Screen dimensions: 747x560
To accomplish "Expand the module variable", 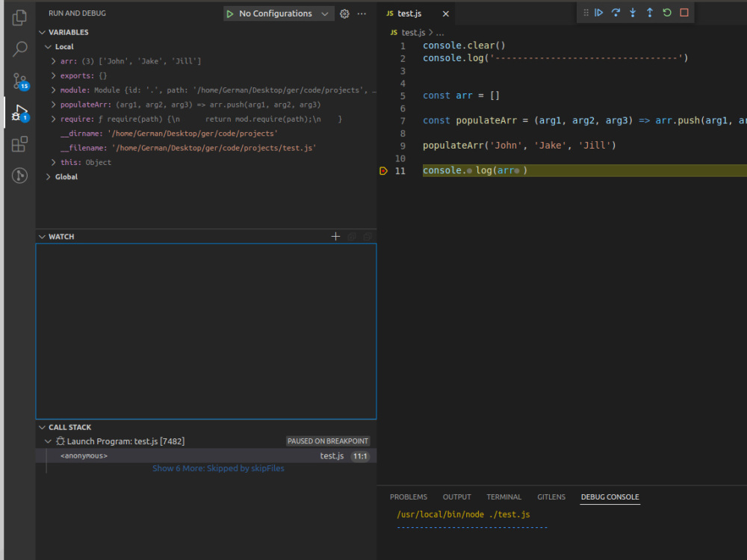I will (x=53, y=90).
